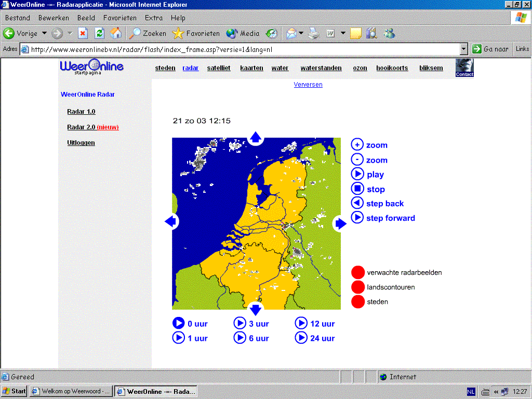Toggle verwachte radarbeelden red indicator
The width and height of the screenshot is (532, 399).
pyautogui.click(x=358, y=272)
